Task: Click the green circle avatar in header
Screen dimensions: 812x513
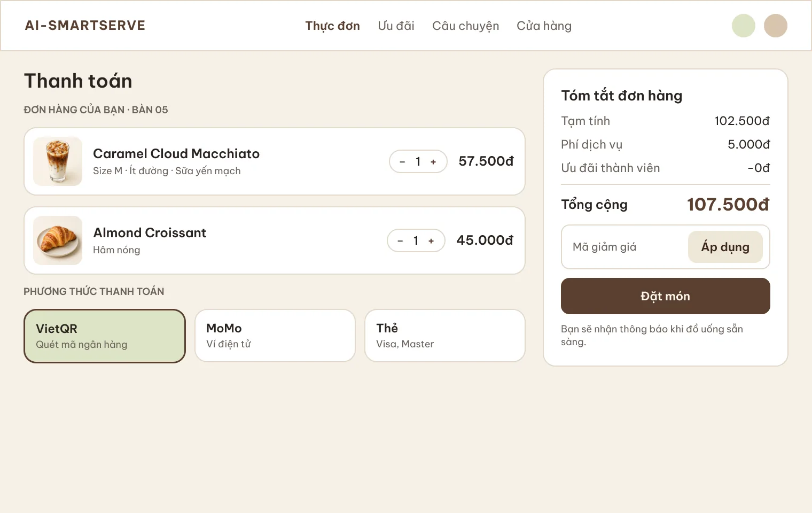Action: [x=744, y=26]
